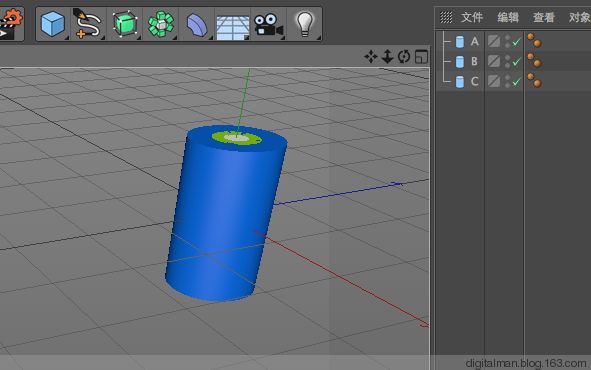Click the cylinder icon of object B

(460, 62)
